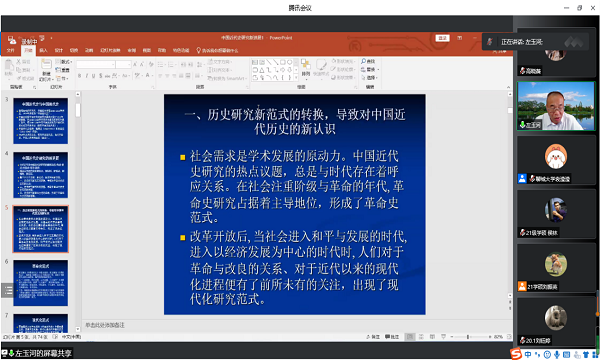
Task: Switch to Normal view in status bar
Action: tap(410, 337)
